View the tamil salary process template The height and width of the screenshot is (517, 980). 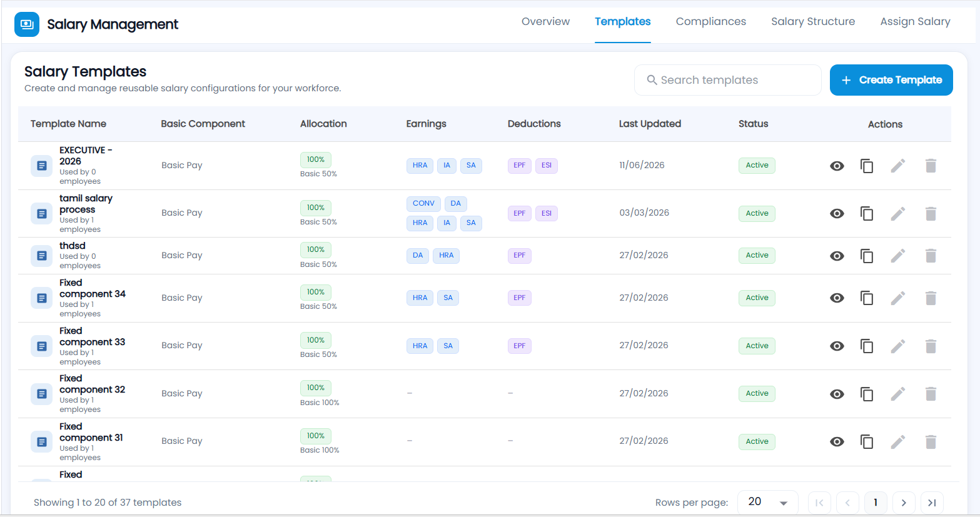pyautogui.click(x=837, y=214)
